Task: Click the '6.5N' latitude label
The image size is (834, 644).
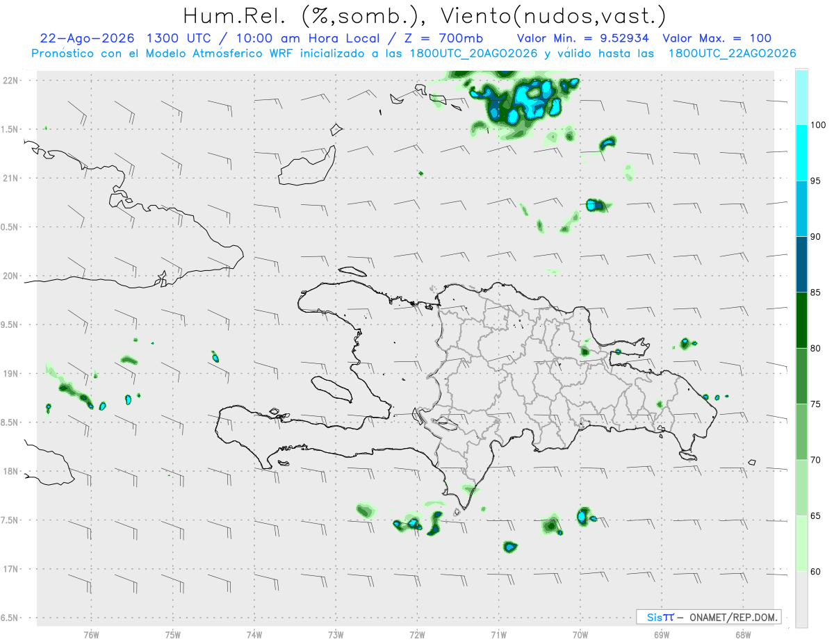Action: [10, 618]
